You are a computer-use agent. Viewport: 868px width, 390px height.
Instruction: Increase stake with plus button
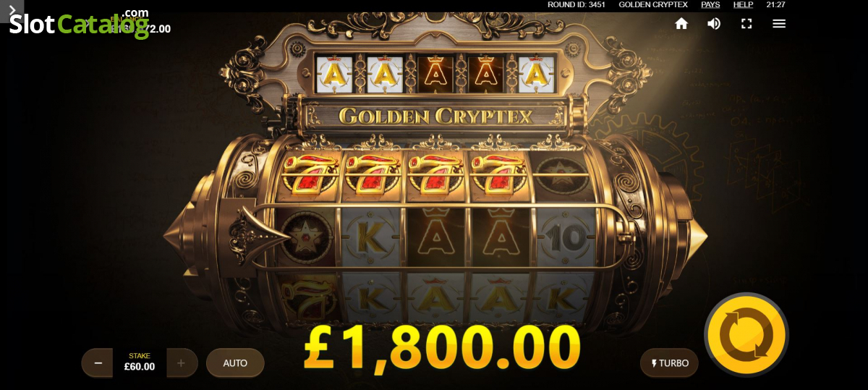coord(182,363)
